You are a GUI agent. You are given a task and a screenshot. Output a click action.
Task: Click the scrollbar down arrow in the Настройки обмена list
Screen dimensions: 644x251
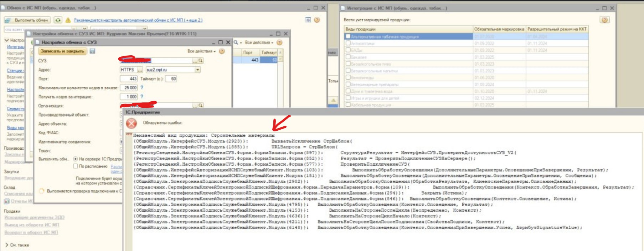coord(280,59)
